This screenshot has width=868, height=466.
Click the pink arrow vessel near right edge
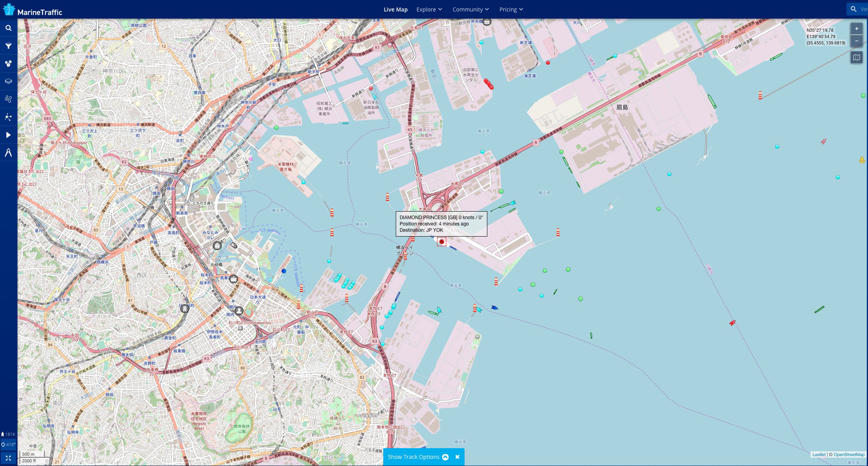coord(824,141)
